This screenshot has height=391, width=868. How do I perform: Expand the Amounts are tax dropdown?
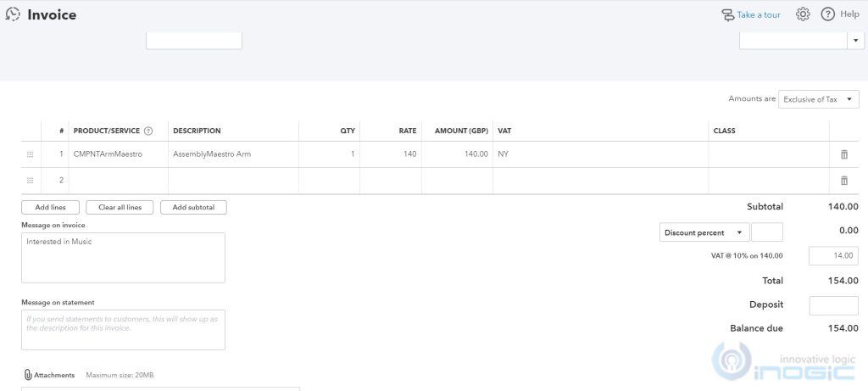(819, 99)
